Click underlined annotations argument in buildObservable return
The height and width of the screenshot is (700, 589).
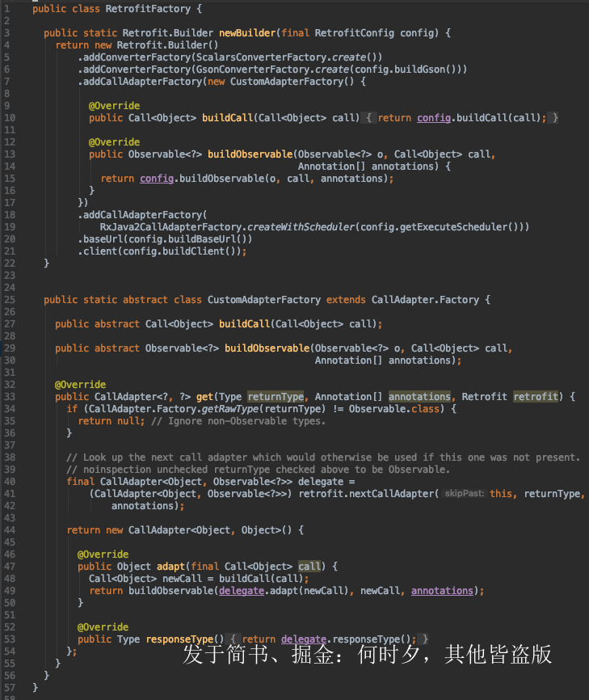point(442,591)
